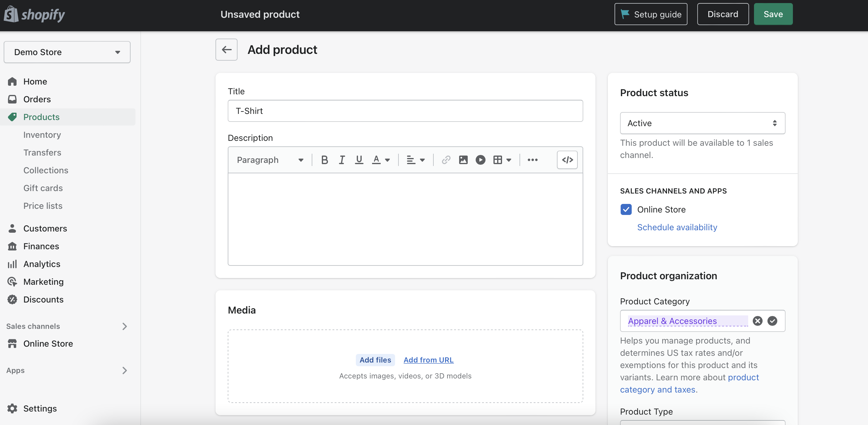Click the Marketing label in the sidebar
The width and height of the screenshot is (868, 425).
point(44,282)
